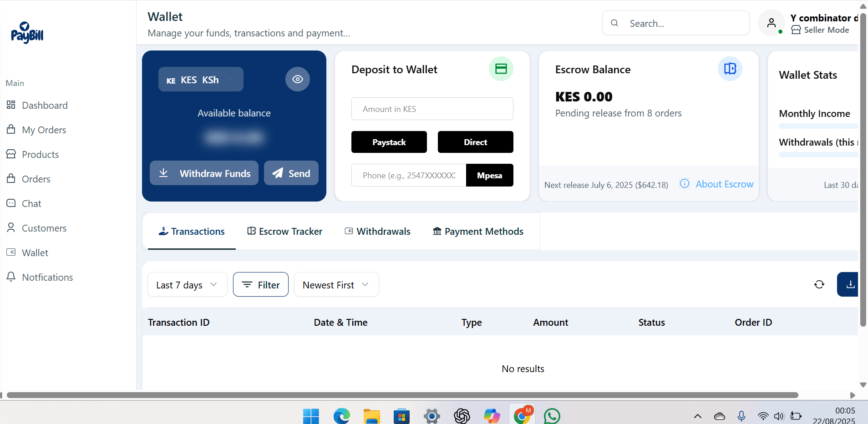Screen dimensions: 868x424
Task: Click Withdraw Funds button
Action: 204,173
